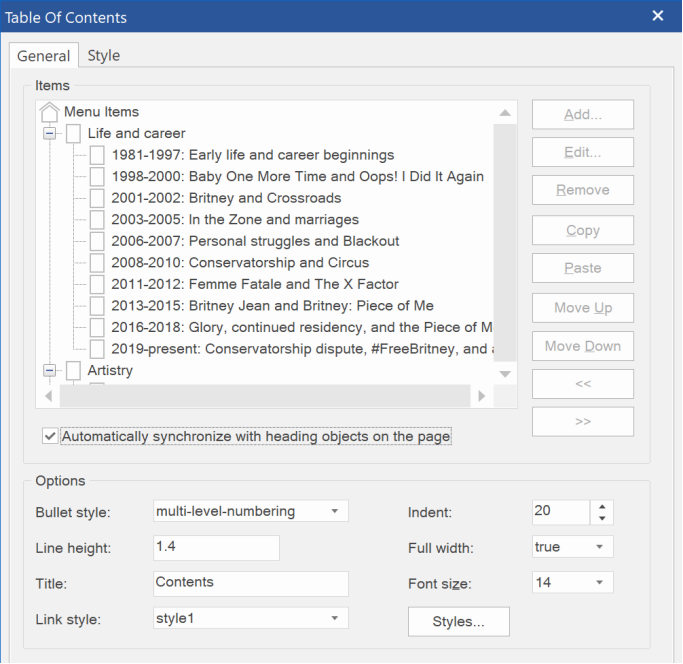The height and width of the screenshot is (664, 683).
Task: Check the 2008-2010 Conservatorship and Circus box
Action: click(x=97, y=263)
